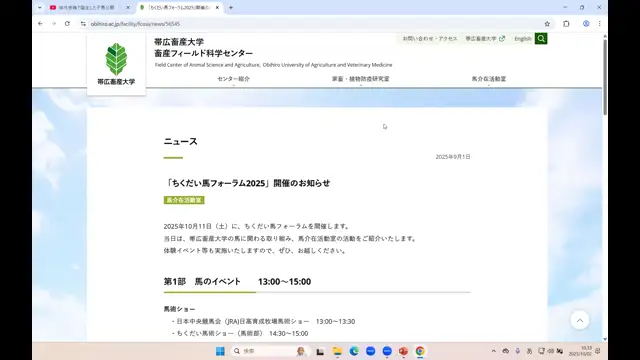This screenshot has height=360, width=640.
Task: Open the browser extensions puzzle icon
Action: pyautogui.click(x=566, y=24)
